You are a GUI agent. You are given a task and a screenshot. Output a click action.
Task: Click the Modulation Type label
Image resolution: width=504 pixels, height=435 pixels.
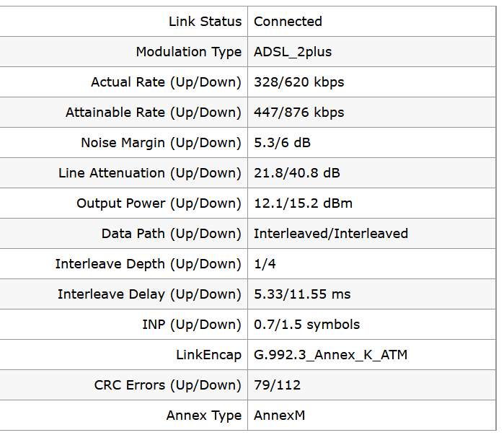(189, 52)
